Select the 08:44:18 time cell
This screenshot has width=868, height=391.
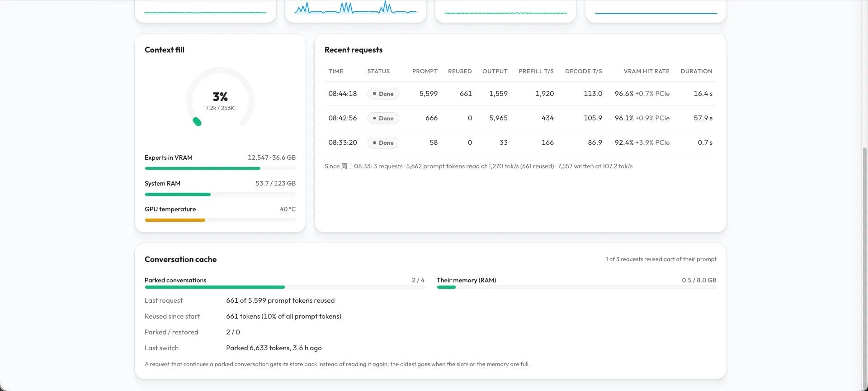coord(343,94)
